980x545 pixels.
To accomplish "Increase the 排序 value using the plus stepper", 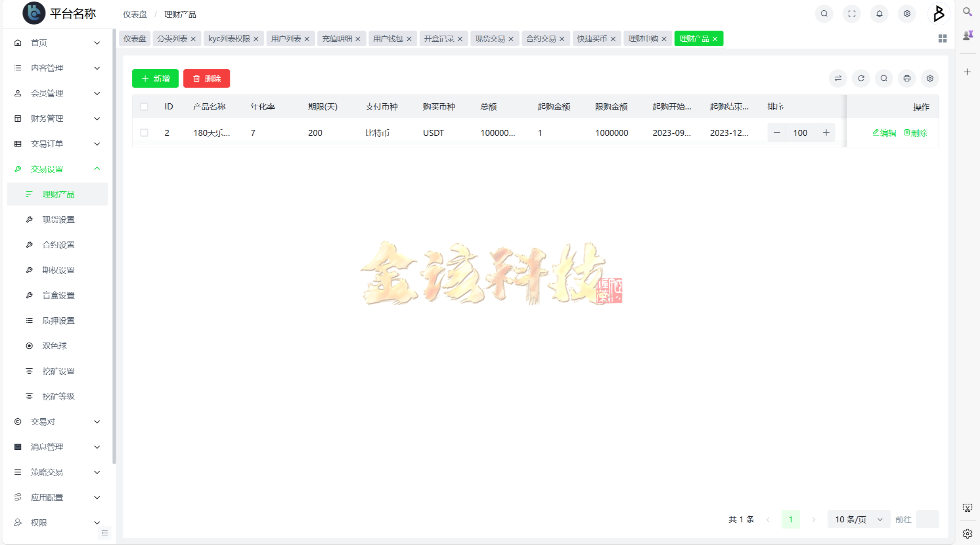I will 826,132.
